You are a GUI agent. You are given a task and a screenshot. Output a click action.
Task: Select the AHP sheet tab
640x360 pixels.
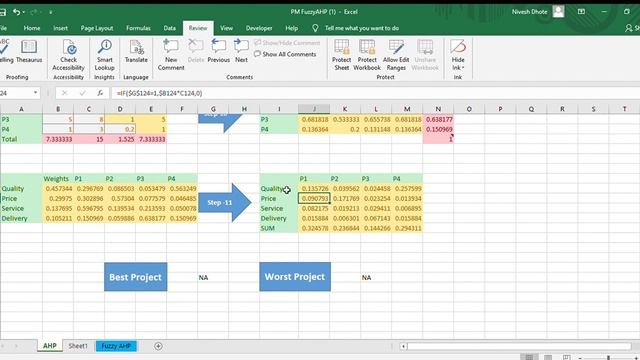50,346
